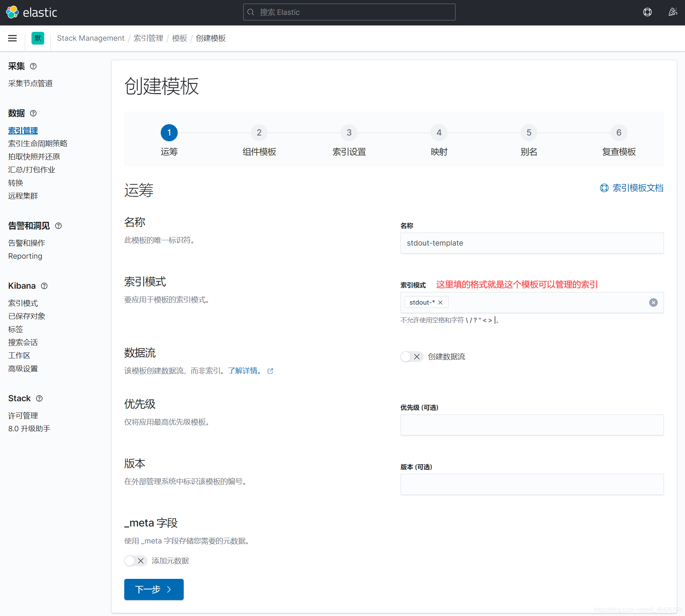
Task: Open 远程集群 in sidebar
Action: coord(23,196)
